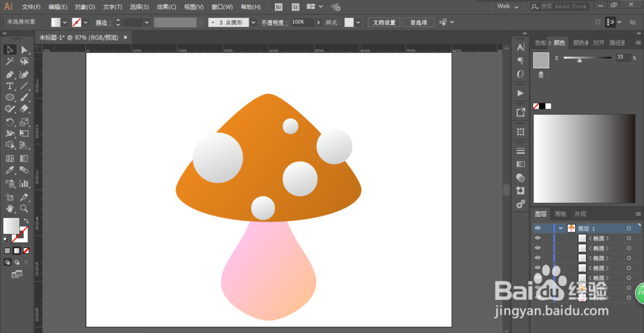Select the Gradient tool in toolbox

pos(24,158)
